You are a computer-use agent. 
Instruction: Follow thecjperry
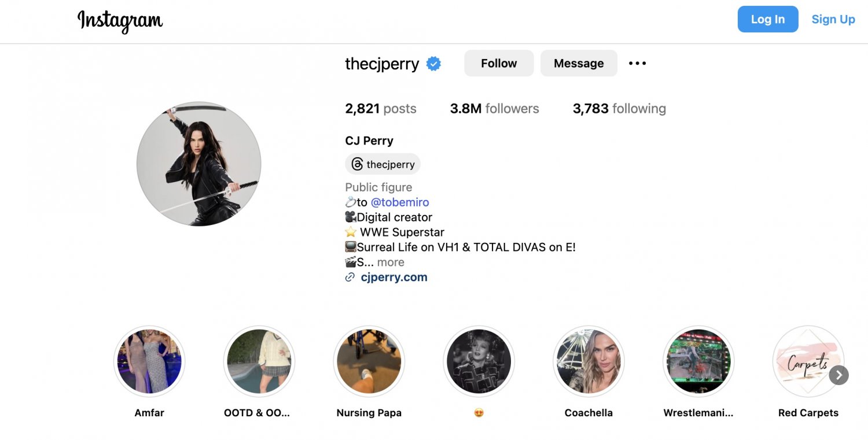[499, 63]
